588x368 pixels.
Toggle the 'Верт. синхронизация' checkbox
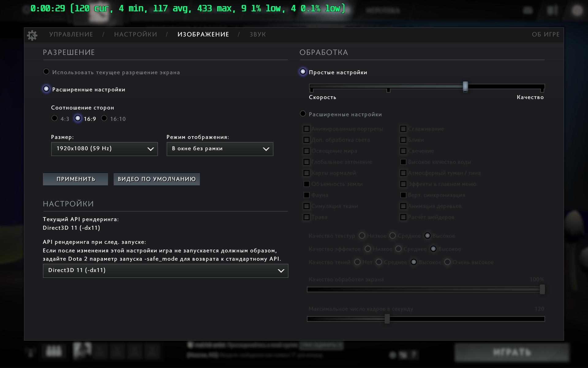coord(403,195)
